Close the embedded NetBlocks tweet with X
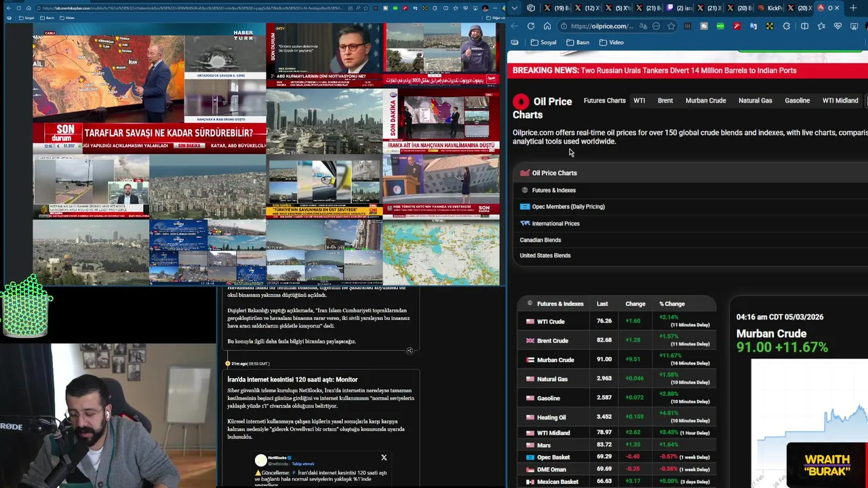 coord(384,457)
